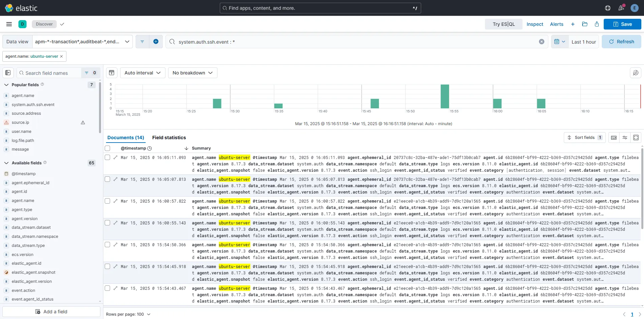
Task: Open the Auto interval dropdown
Action: coord(142,73)
